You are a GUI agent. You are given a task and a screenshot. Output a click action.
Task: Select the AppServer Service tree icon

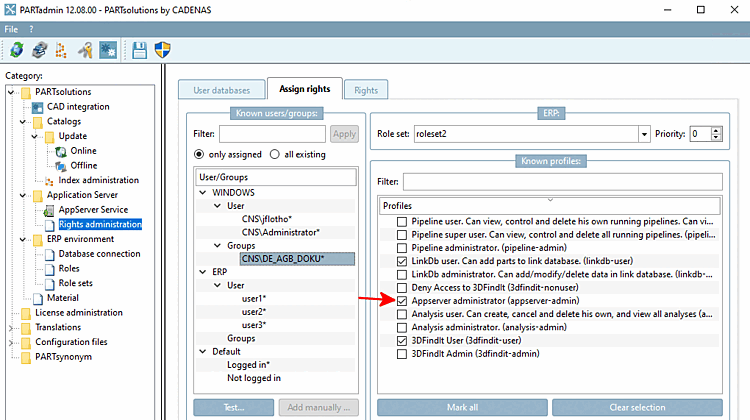[x=49, y=210]
